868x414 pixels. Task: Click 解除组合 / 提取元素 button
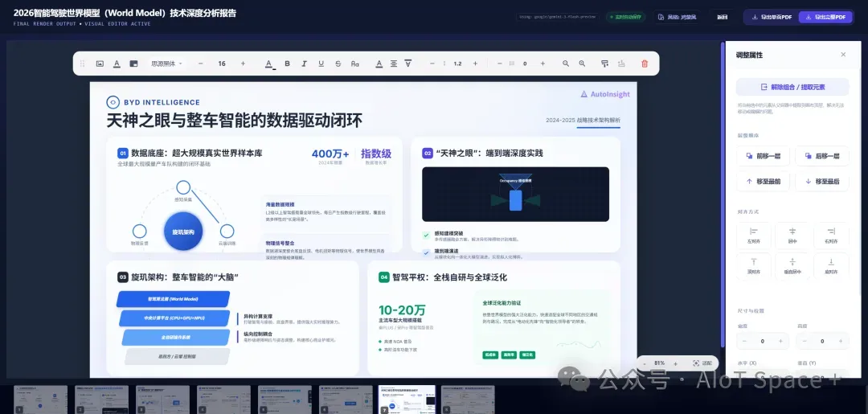tap(792, 87)
